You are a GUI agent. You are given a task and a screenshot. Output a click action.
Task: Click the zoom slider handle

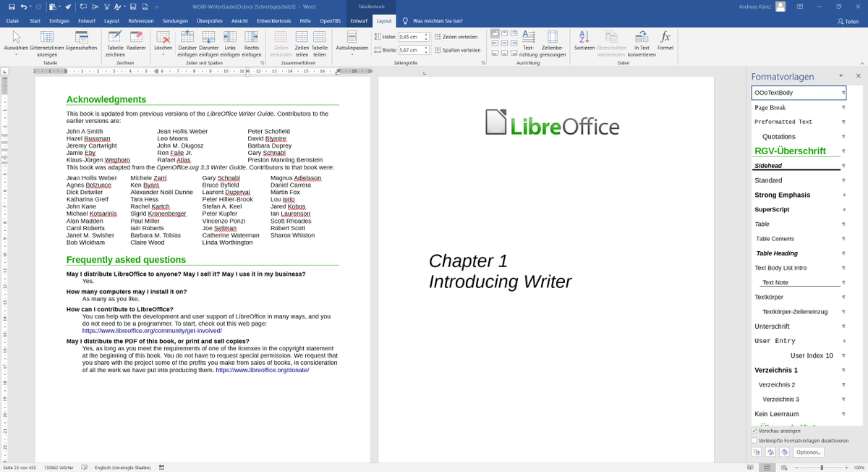821,468
